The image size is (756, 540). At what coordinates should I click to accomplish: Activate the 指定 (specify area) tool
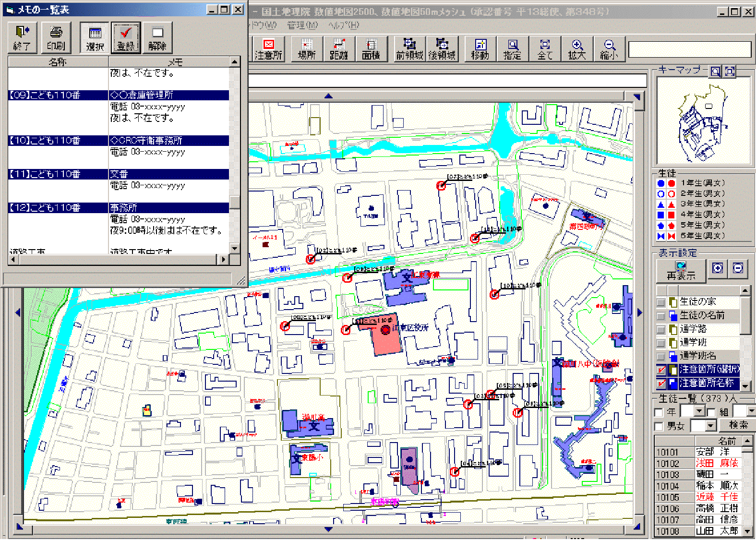pyautogui.click(x=513, y=49)
